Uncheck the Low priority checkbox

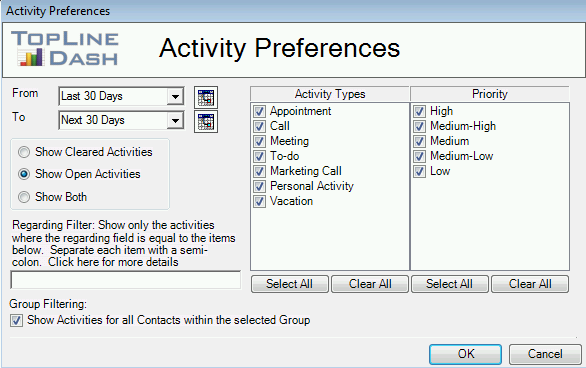click(x=419, y=171)
